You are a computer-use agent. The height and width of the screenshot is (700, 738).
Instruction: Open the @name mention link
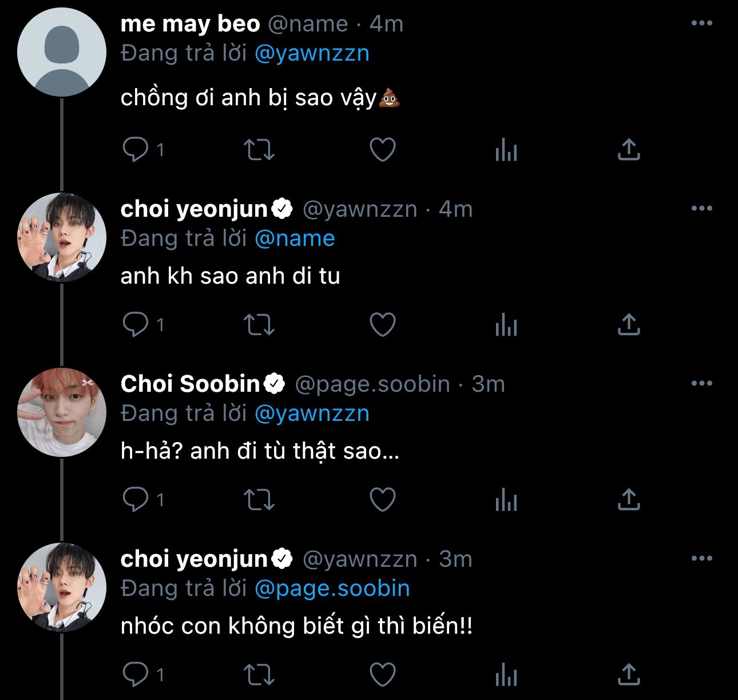tap(295, 238)
